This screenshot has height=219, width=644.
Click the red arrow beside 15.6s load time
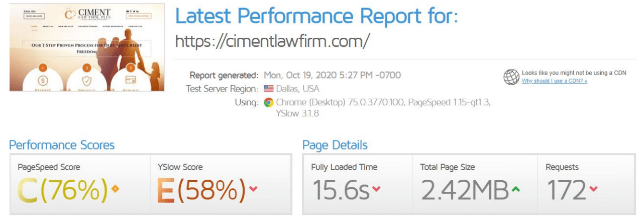(x=376, y=189)
